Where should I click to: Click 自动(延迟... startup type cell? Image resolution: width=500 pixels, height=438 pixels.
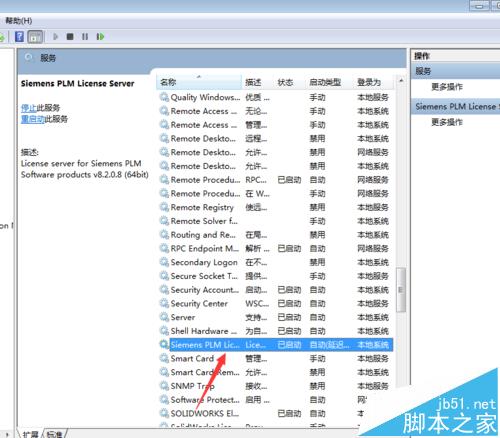click(x=329, y=345)
